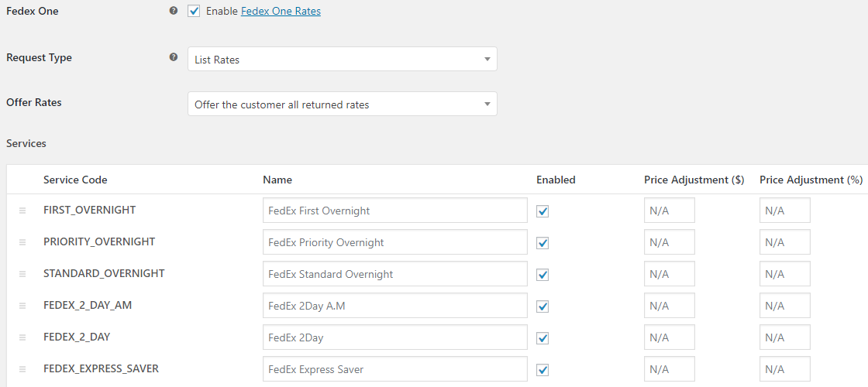Screen dimensions: 868x387
Task: Open the Fedex One Rates link
Action: pyautogui.click(x=281, y=11)
